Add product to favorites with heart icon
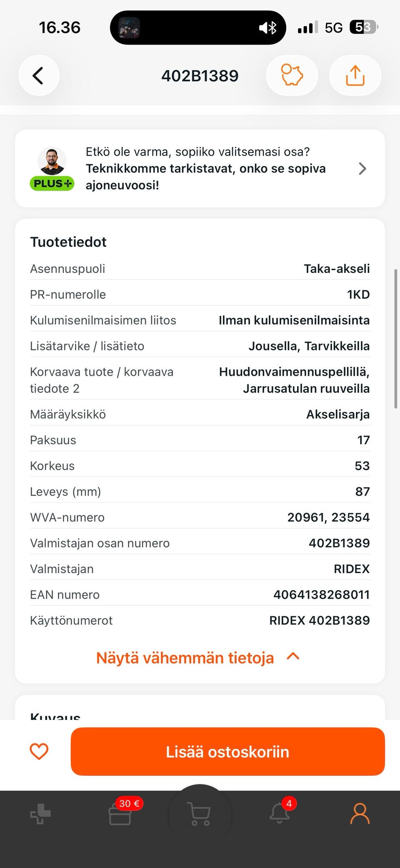The height and width of the screenshot is (868, 400). click(x=39, y=752)
